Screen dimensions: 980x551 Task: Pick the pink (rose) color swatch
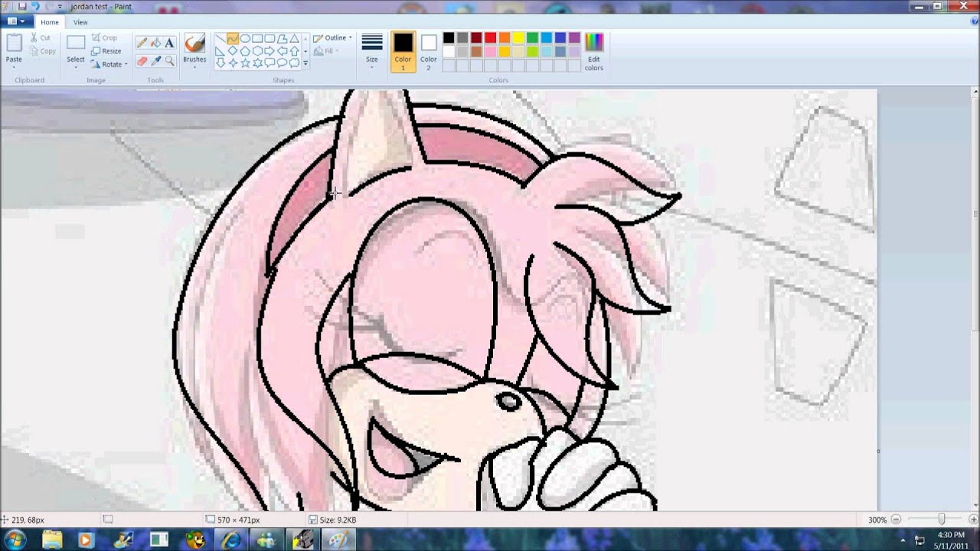tap(490, 51)
